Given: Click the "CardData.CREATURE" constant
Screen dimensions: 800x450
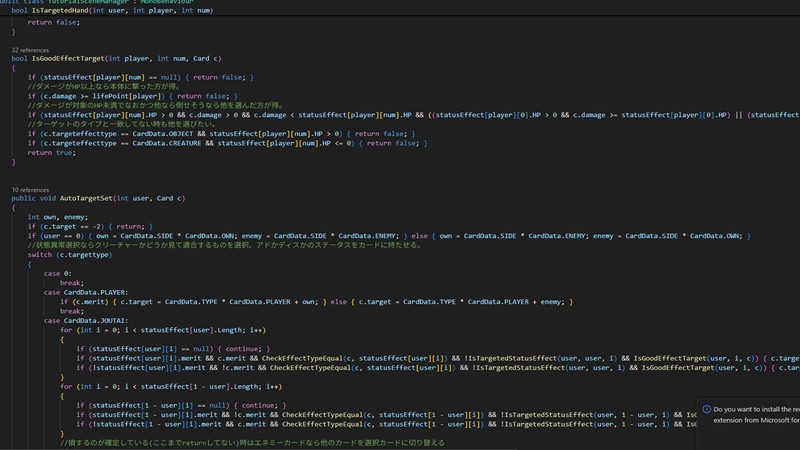Looking at the screenshot, I should tap(166, 143).
